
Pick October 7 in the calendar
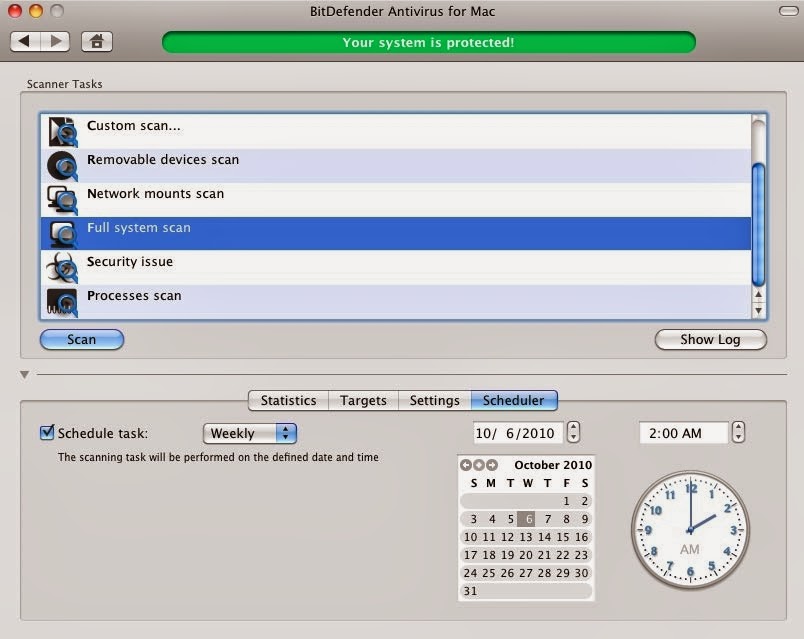point(548,519)
